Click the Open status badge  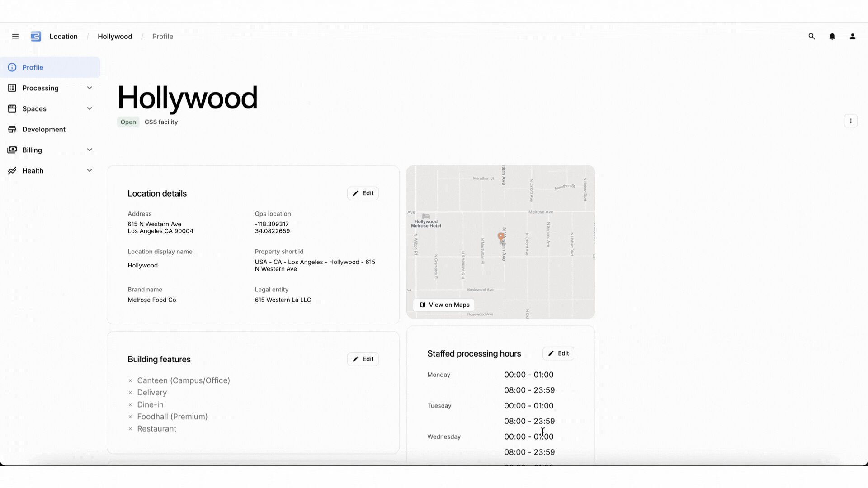pyautogui.click(x=128, y=122)
